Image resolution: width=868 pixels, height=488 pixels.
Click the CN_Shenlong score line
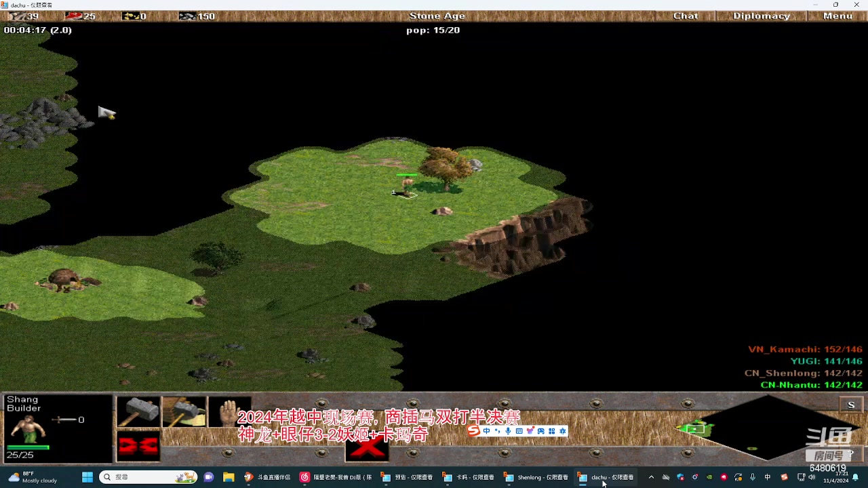803,373
